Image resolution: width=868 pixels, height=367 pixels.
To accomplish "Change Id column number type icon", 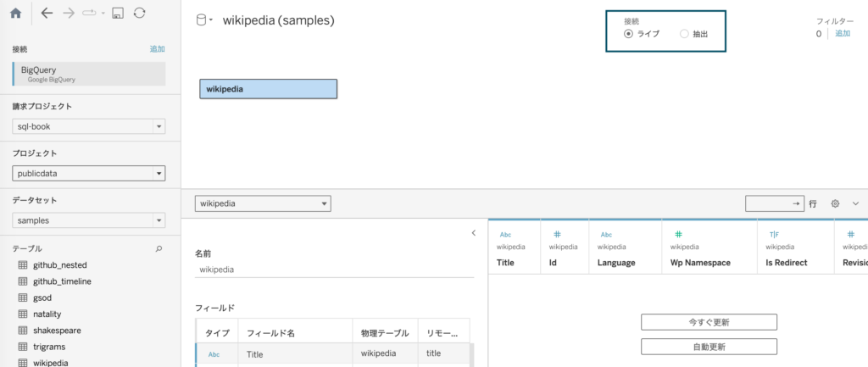I will [558, 234].
